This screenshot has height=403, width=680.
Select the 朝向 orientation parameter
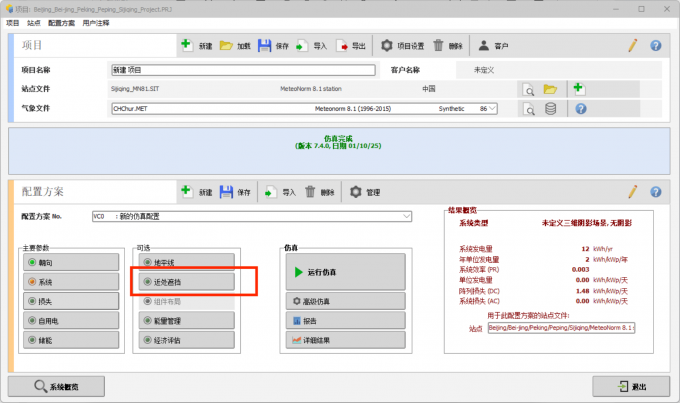pyautogui.click(x=71, y=262)
